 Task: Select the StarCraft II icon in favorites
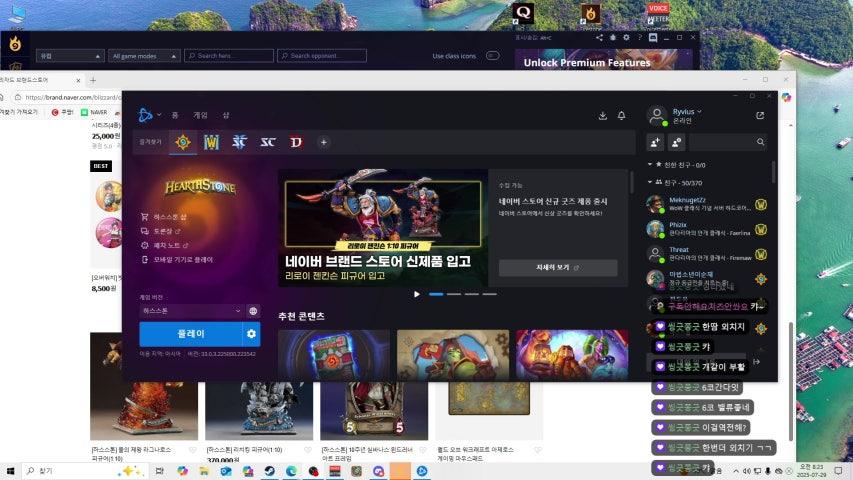tap(239, 143)
